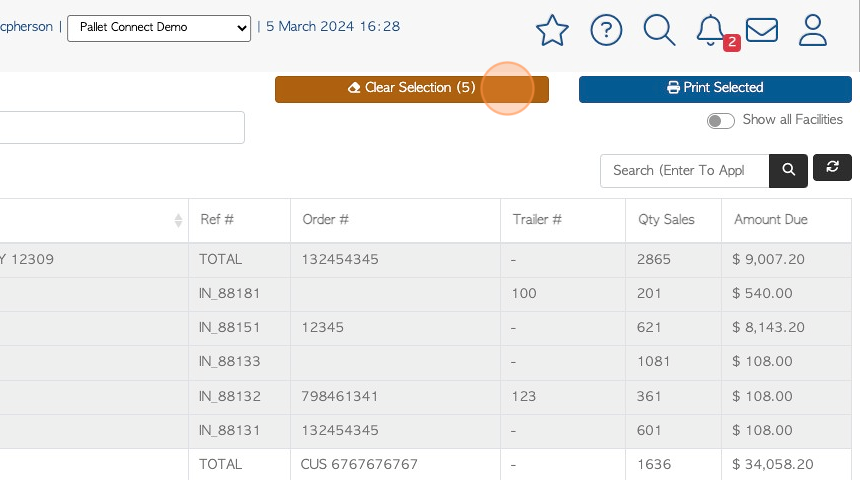The height and width of the screenshot is (480, 860).
Task: Click the empty text field beside Clear Selection
Action: (x=122, y=127)
